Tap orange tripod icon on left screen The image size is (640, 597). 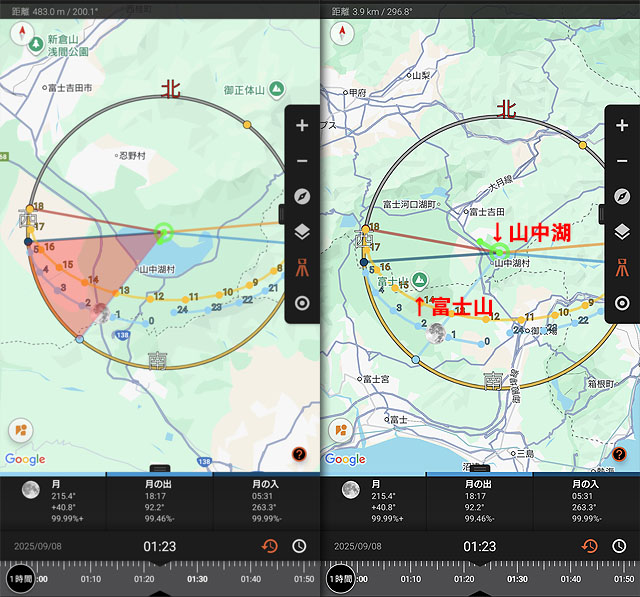tap(302, 267)
